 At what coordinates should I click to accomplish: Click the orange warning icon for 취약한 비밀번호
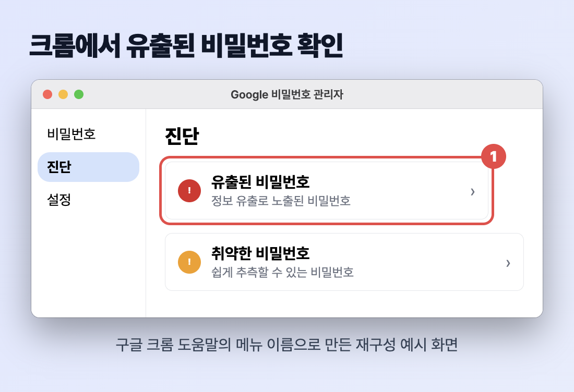click(189, 262)
